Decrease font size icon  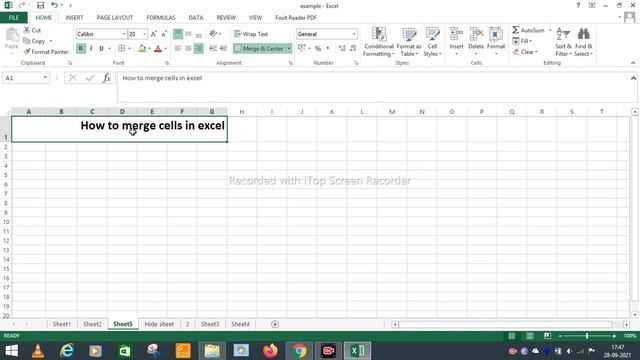pyautogui.click(x=164, y=34)
